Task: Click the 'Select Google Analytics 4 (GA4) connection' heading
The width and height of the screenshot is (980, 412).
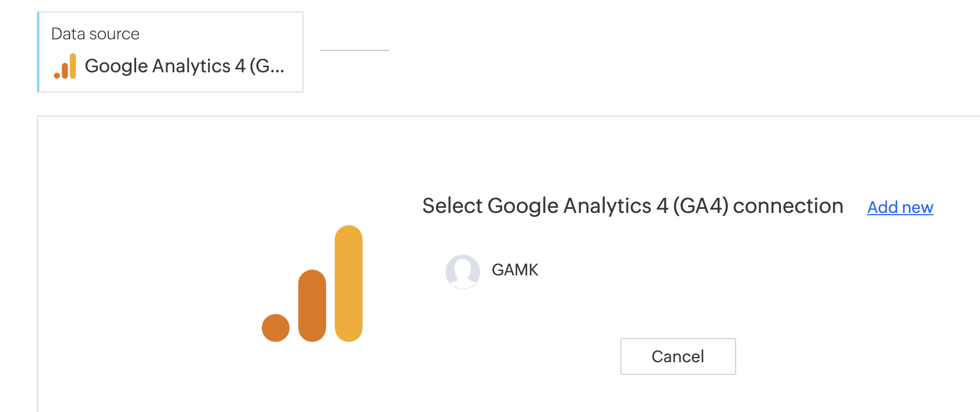Action: pos(632,206)
